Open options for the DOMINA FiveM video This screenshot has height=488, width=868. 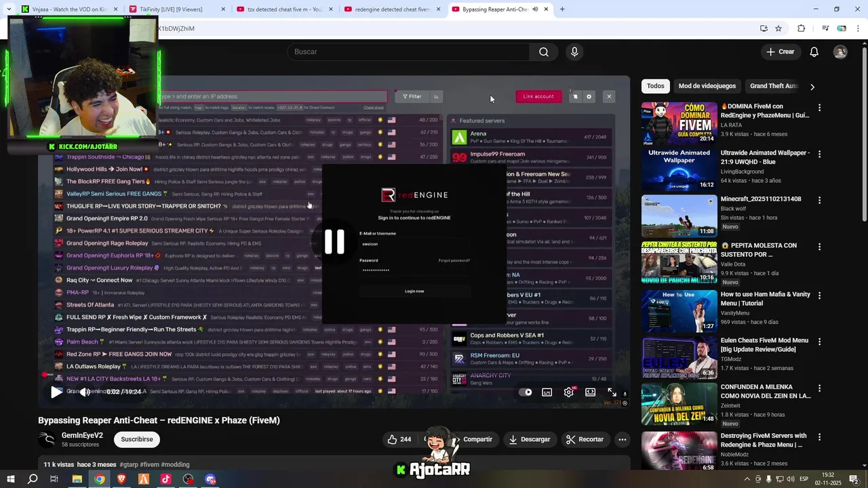pyautogui.click(x=819, y=108)
